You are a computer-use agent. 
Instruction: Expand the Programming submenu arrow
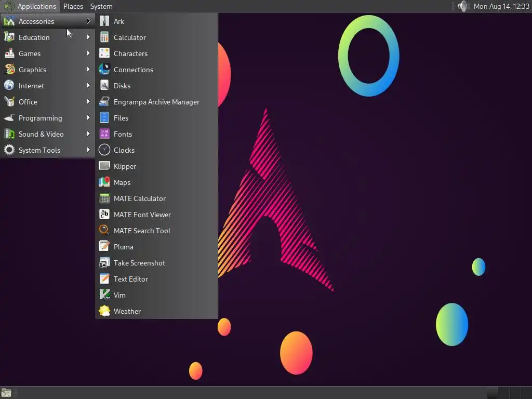coord(88,118)
